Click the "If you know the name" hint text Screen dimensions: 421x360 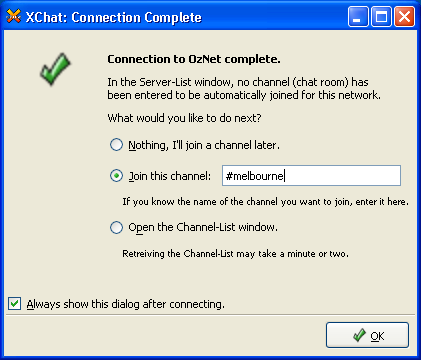coord(265,202)
